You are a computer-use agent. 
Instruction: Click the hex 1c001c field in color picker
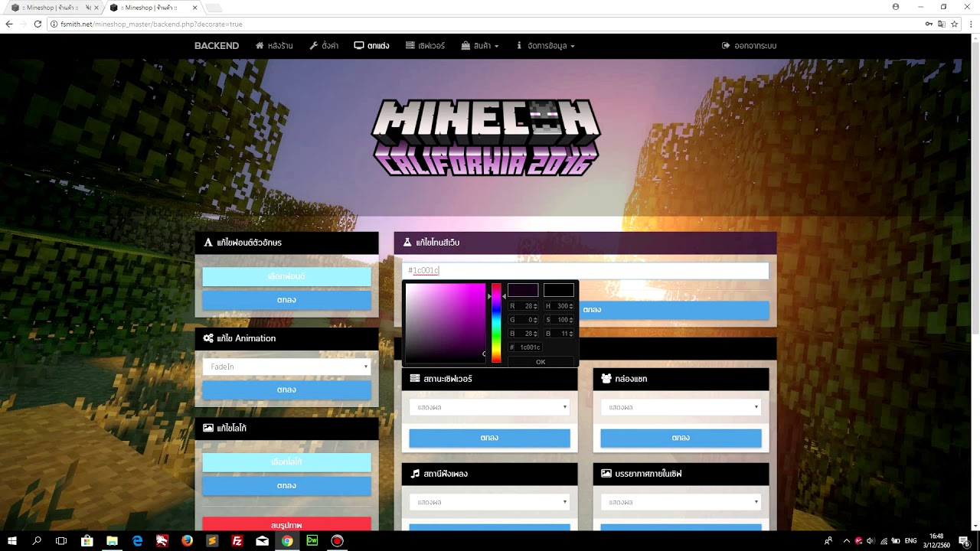(x=525, y=347)
